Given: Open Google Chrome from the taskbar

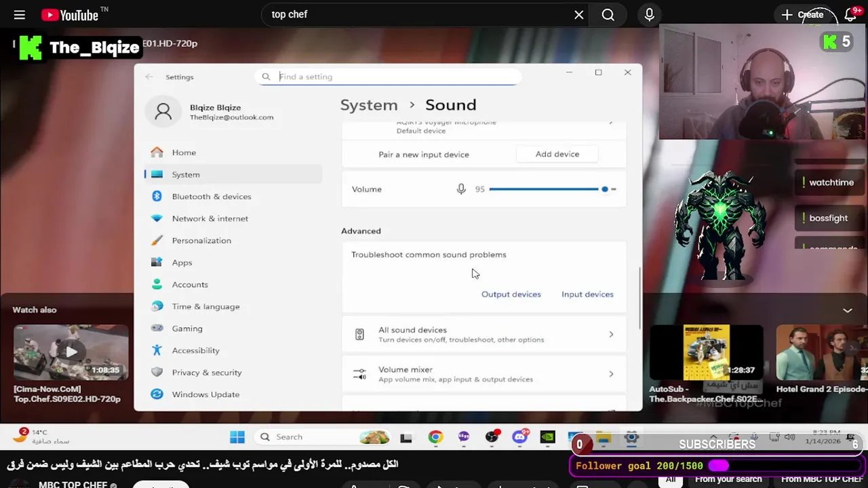Looking at the screenshot, I should [435, 437].
